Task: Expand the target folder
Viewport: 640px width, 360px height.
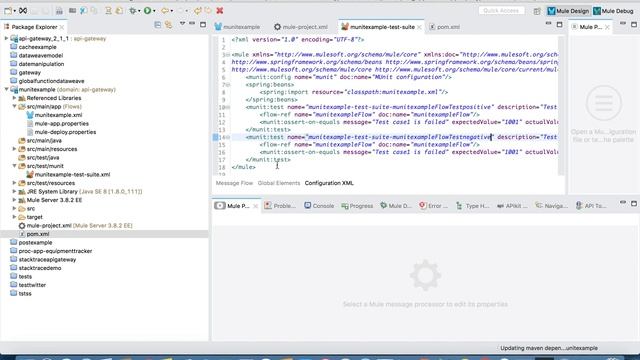Action: coord(14,217)
